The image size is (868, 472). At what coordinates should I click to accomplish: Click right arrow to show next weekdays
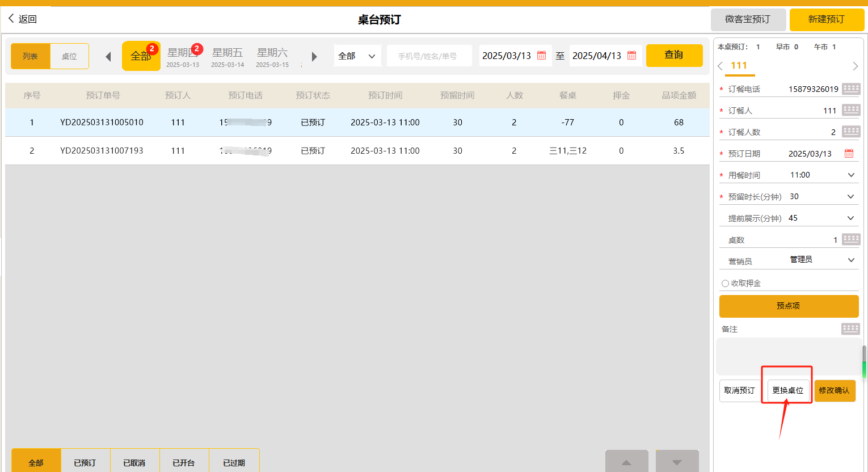[x=314, y=57]
